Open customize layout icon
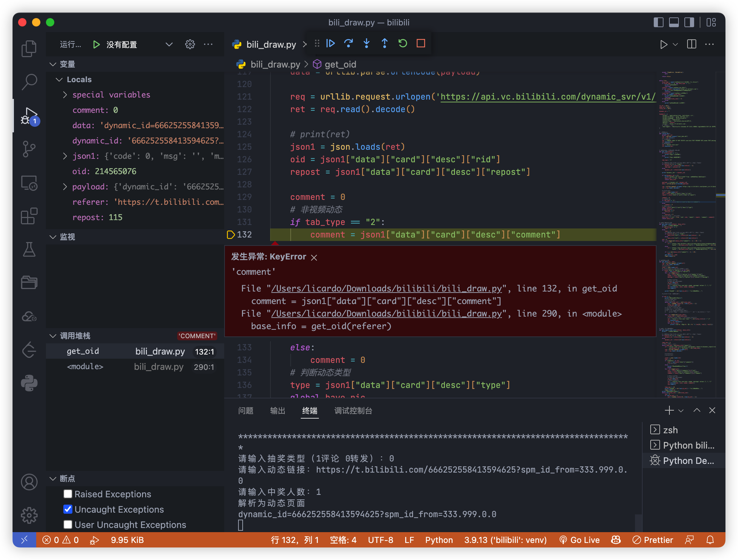The height and width of the screenshot is (560, 738). (x=711, y=22)
